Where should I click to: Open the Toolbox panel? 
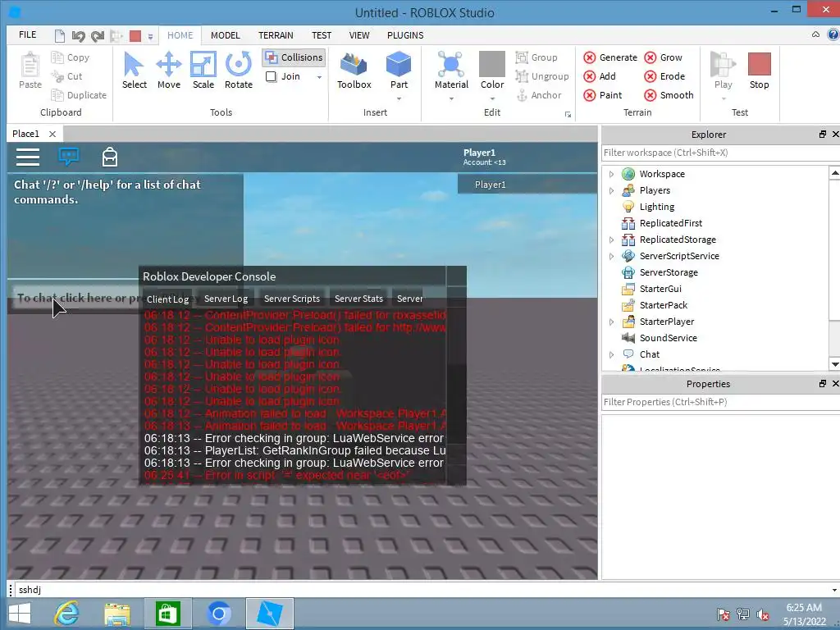click(x=354, y=71)
